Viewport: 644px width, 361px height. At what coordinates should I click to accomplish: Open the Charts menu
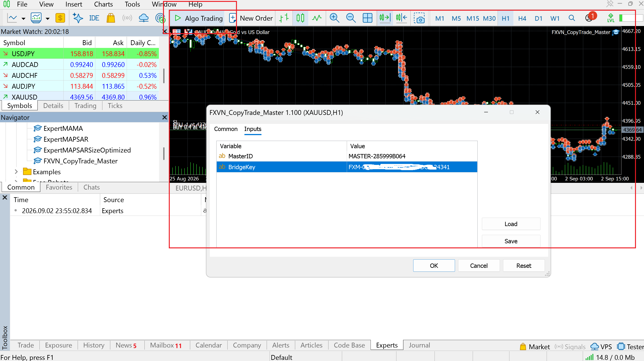(x=103, y=4)
